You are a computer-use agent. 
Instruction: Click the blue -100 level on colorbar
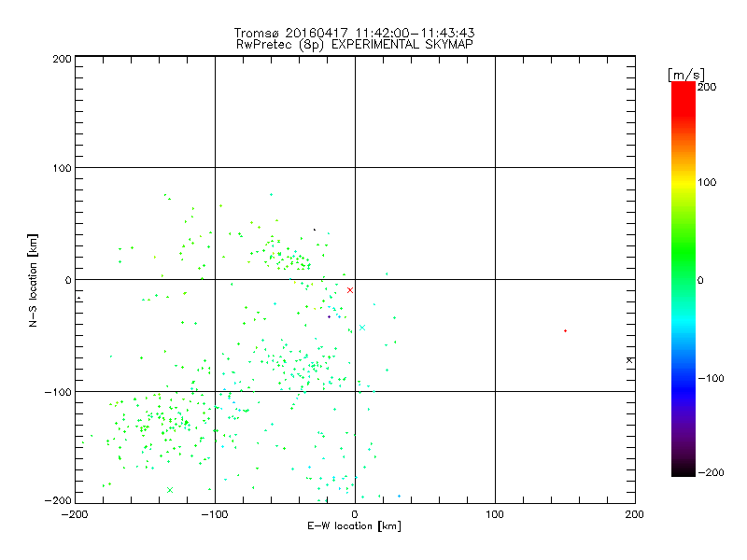pos(684,378)
